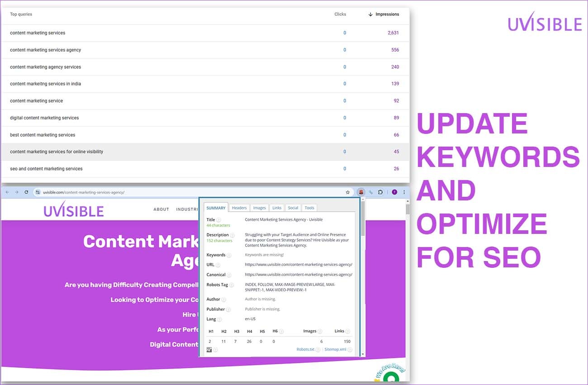This screenshot has width=588, height=385.
Task: Click help icon after Sitemap.xml link
Action: (350, 350)
